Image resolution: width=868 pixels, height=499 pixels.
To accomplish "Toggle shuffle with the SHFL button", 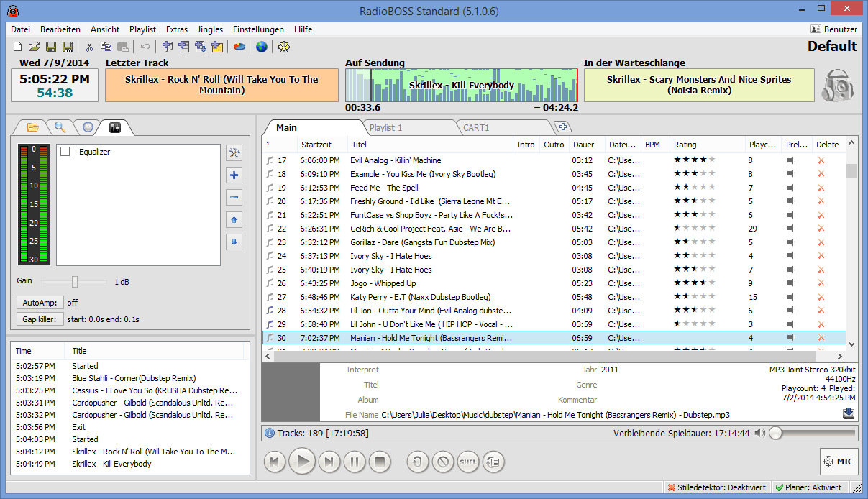I will [467, 462].
